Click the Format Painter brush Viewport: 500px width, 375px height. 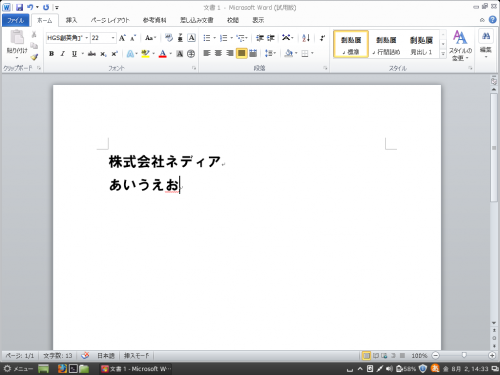pos(34,57)
